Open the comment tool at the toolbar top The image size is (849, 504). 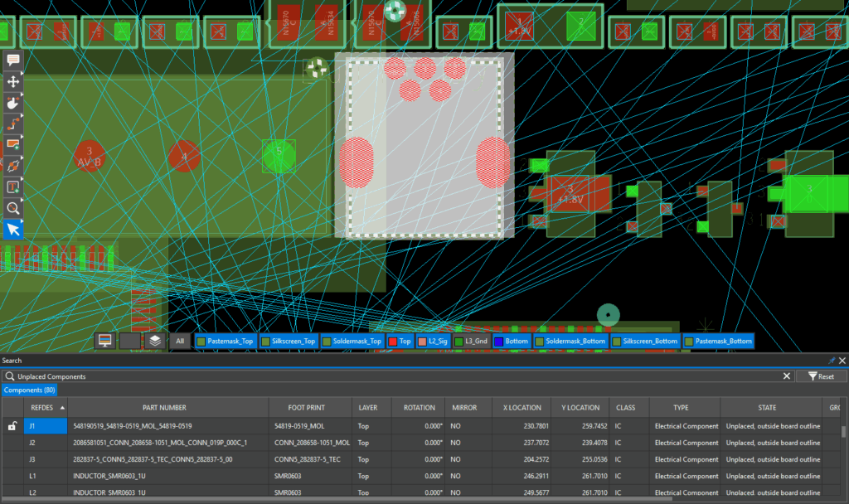click(12, 61)
